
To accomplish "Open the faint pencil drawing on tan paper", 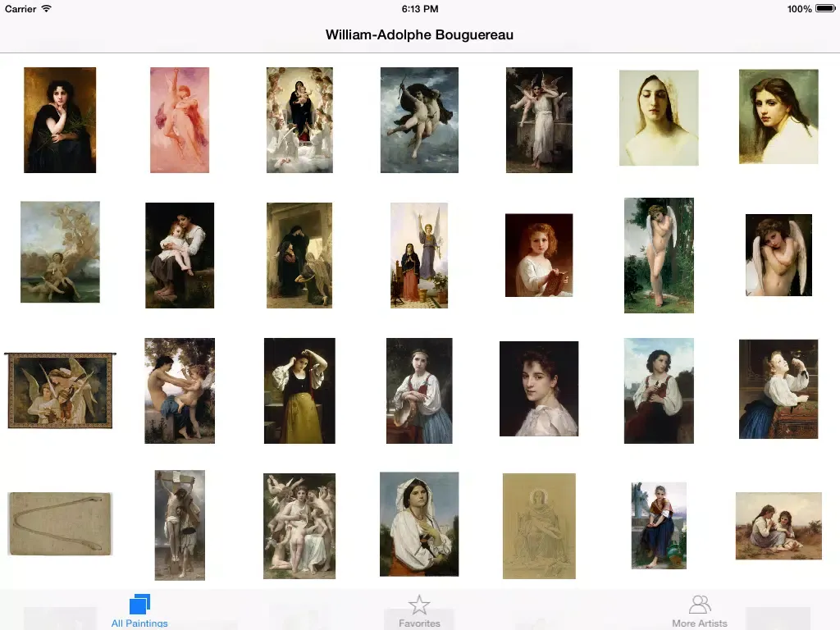I will (x=539, y=526).
